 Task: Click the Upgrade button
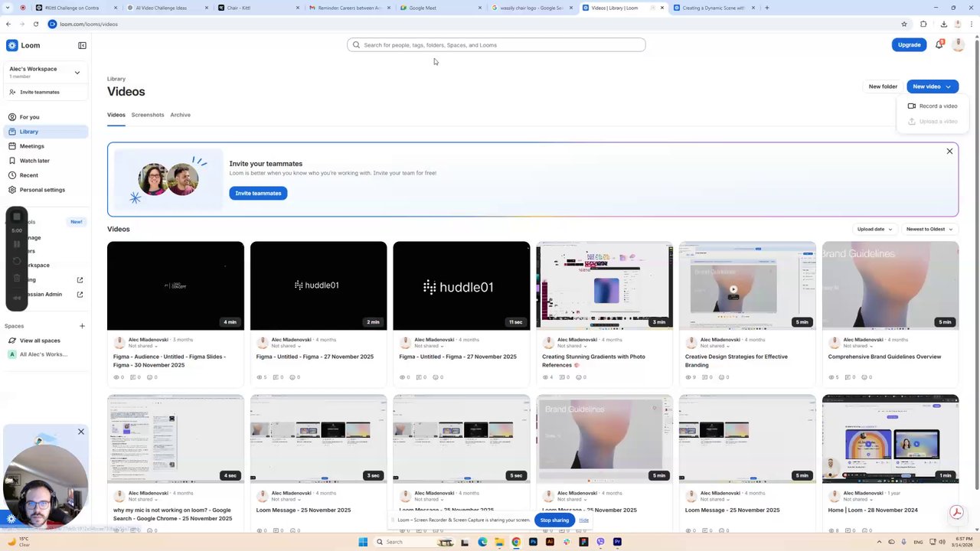coord(909,44)
